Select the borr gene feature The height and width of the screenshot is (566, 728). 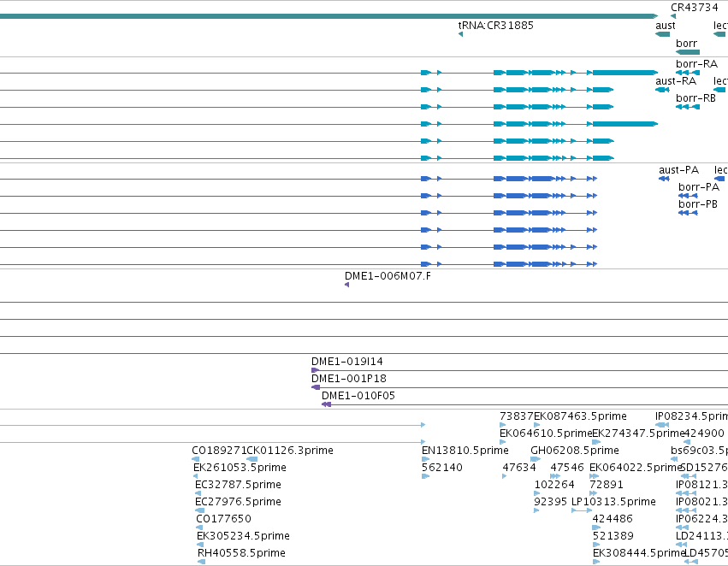pos(688,52)
